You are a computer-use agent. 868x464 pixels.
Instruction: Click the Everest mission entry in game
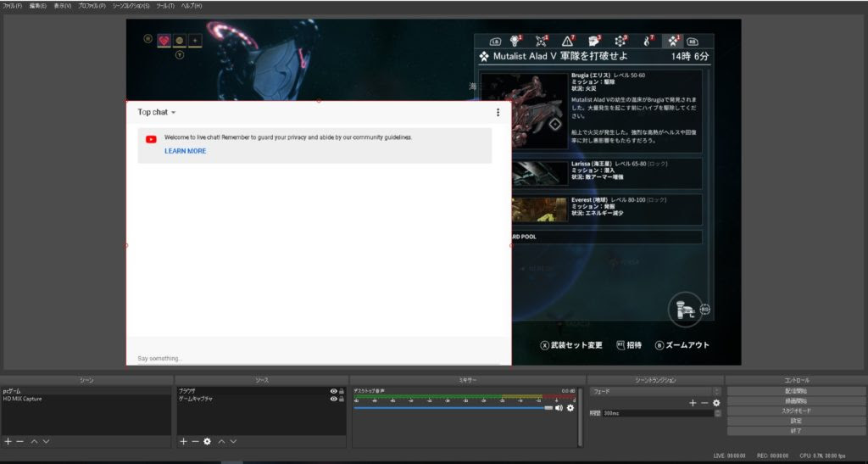(606, 210)
